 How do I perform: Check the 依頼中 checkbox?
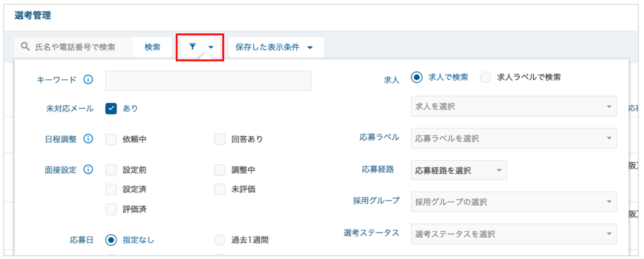(x=111, y=139)
